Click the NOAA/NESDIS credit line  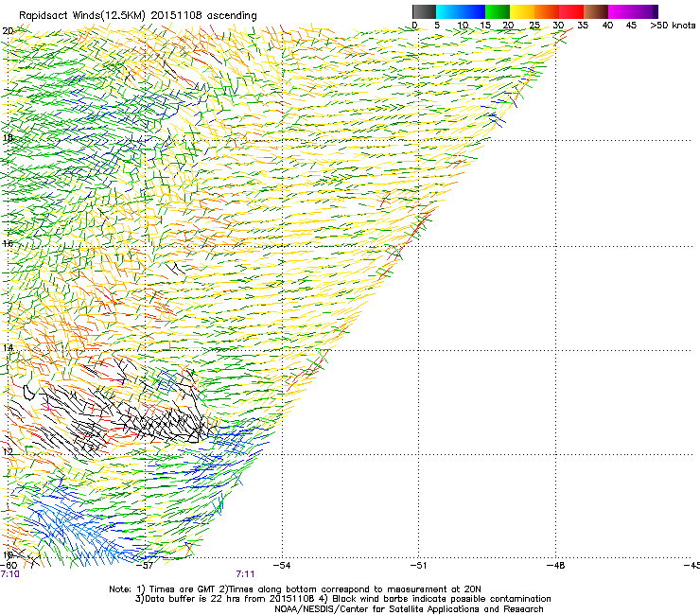point(409,609)
